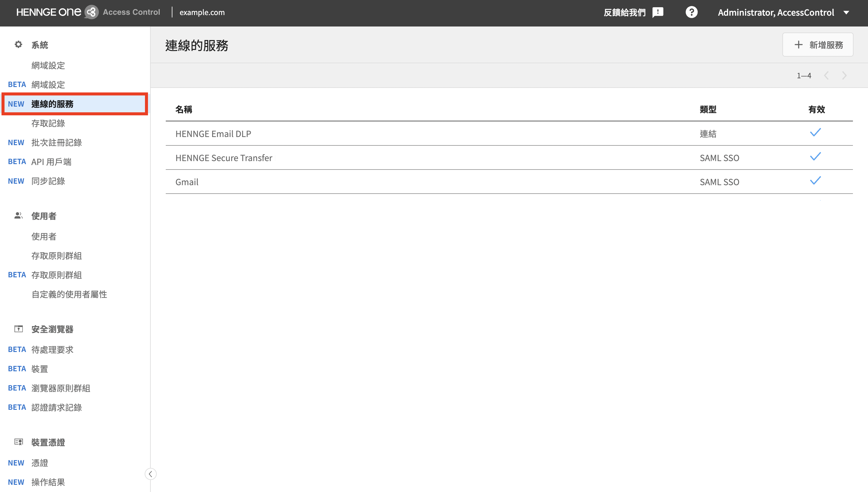Open 存取原則群組 without BETA tag
868x492 pixels.
[56, 255]
